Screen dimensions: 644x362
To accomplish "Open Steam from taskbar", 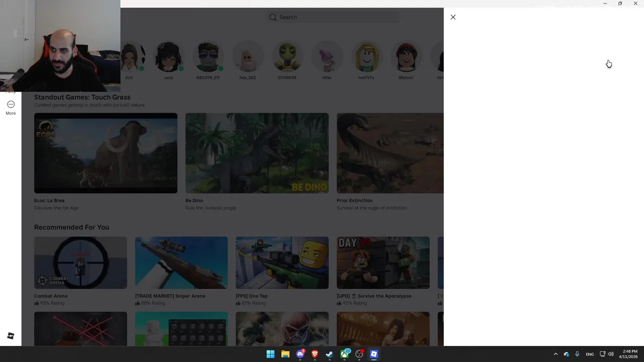I will pyautogui.click(x=330, y=354).
